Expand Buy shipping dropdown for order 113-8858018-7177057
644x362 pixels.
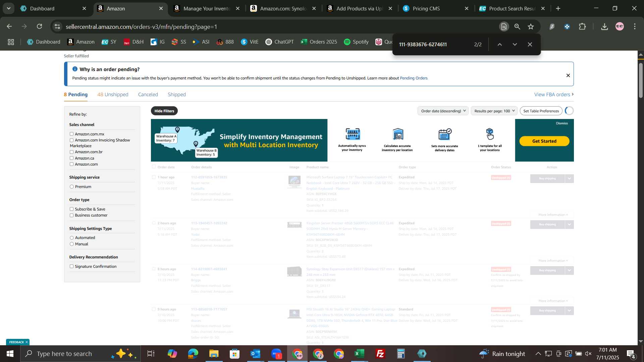[569, 311]
